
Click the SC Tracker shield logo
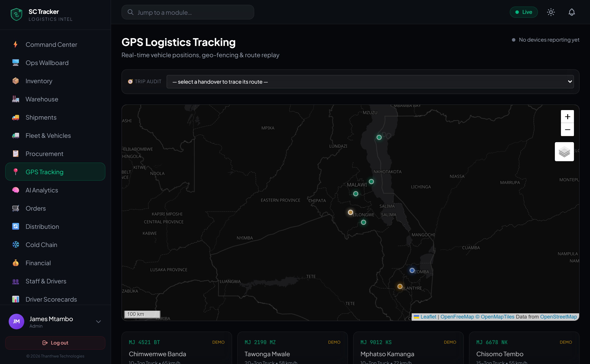pyautogui.click(x=16, y=15)
